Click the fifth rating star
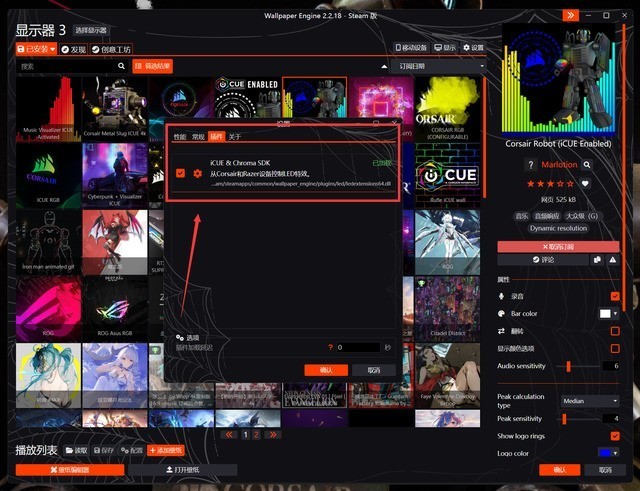Screen dimensions: 640x491 point(570,184)
